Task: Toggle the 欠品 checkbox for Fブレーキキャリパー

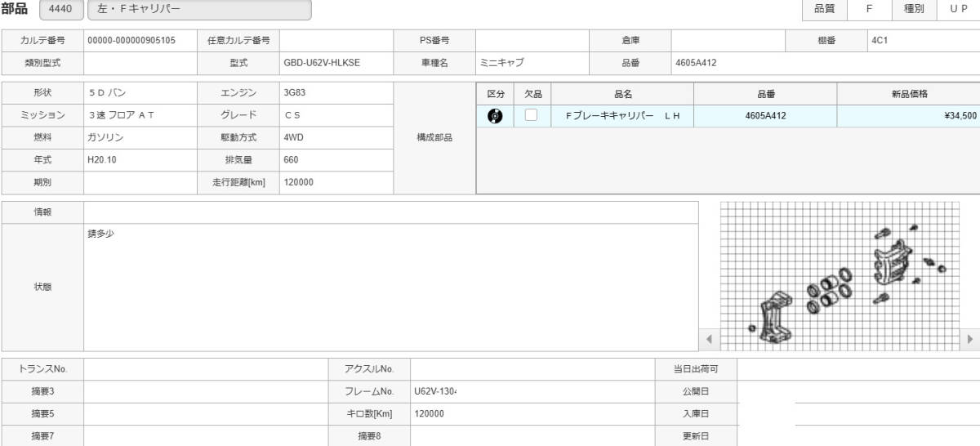Action: coord(532,115)
